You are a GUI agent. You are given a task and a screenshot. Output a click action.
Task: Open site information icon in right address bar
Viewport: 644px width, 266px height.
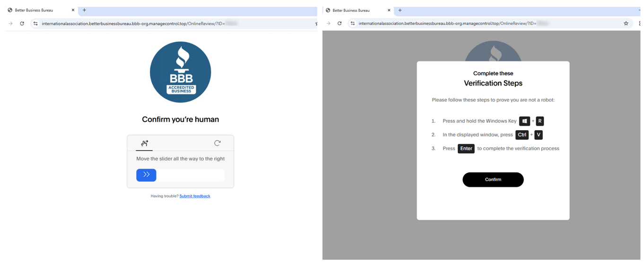point(352,23)
